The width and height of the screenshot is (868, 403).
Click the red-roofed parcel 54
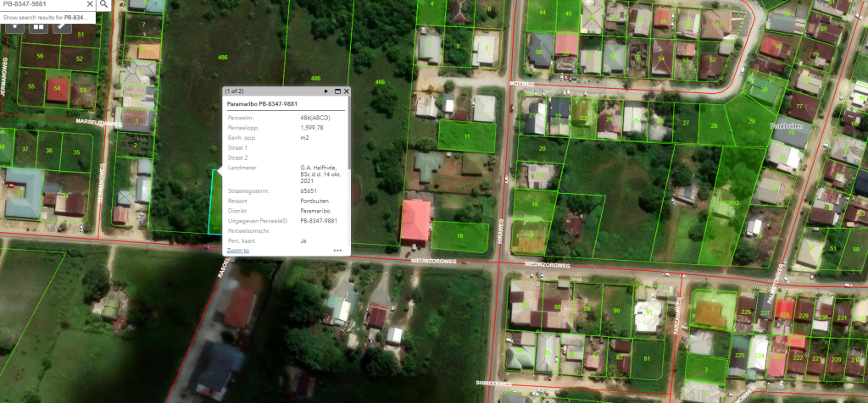click(x=58, y=88)
